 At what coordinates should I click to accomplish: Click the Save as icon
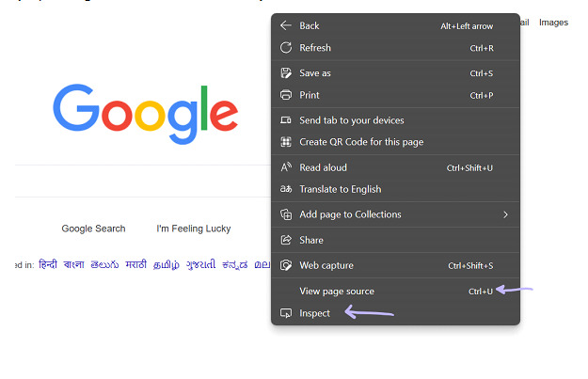(286, 73)
